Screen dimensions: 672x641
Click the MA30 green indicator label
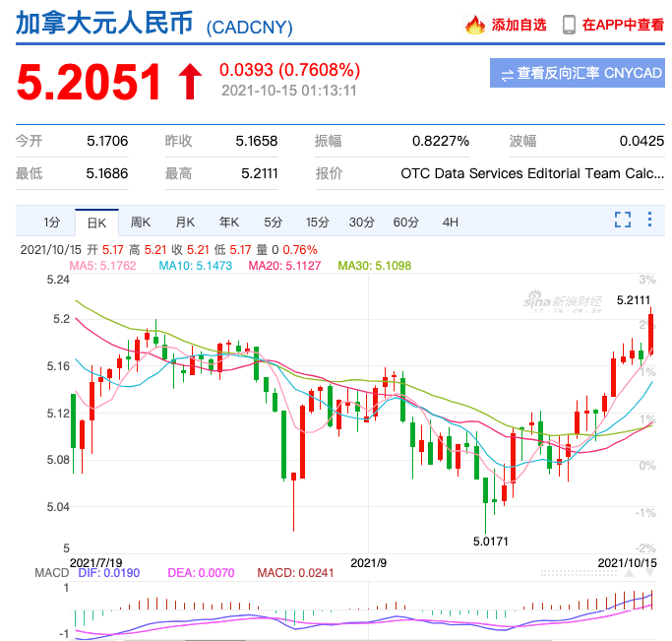[x=374, y=265]
